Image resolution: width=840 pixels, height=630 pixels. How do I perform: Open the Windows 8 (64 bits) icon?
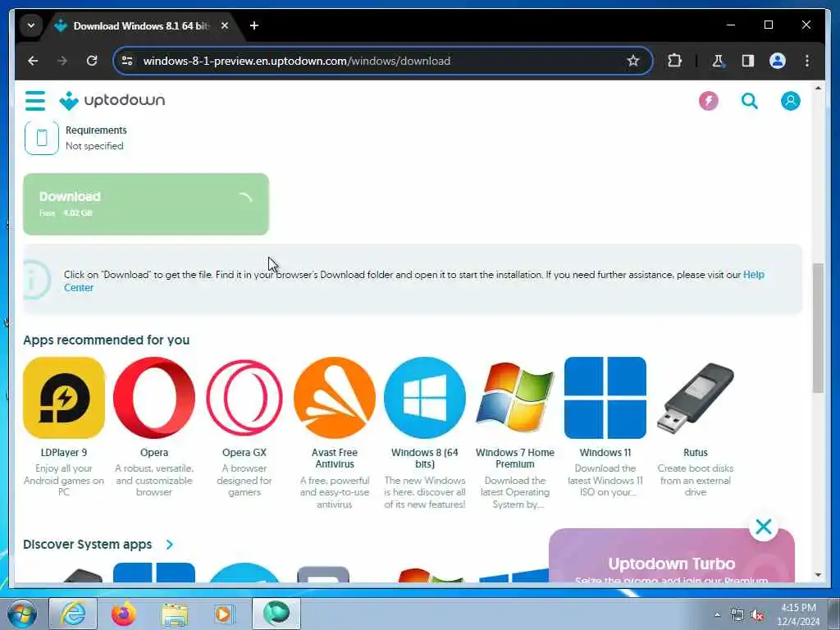(425, 398)
